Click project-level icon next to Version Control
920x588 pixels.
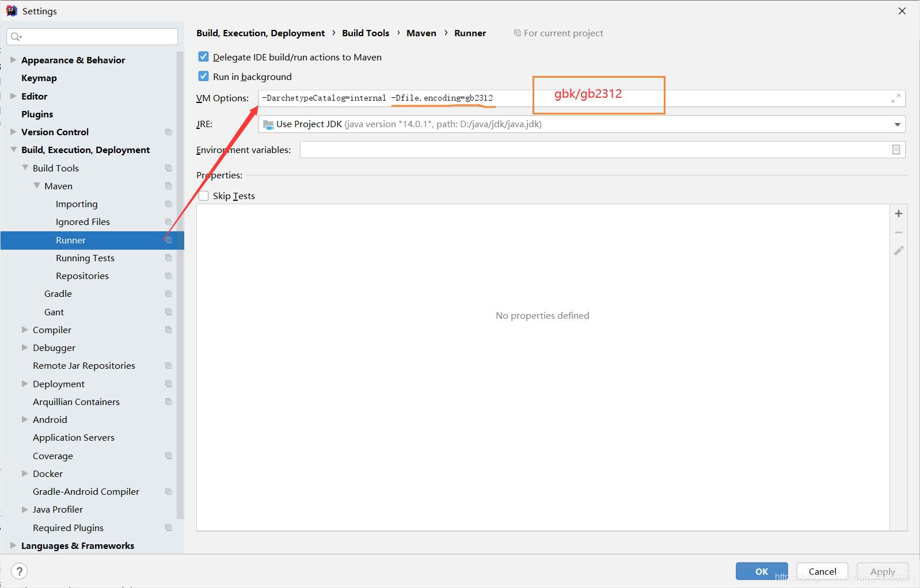tap(168, 132)
